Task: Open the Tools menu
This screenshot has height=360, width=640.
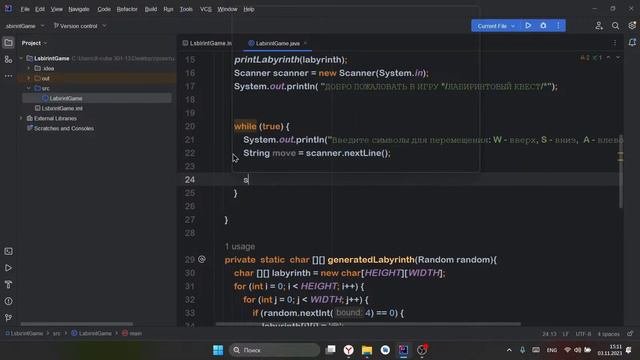Action: tap(186, 9)
